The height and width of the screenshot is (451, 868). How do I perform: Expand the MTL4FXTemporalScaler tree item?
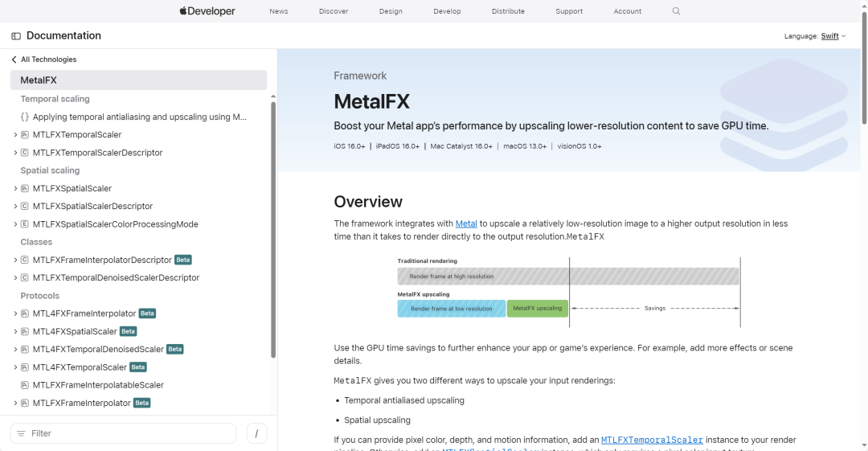click(x=15, y=367)
